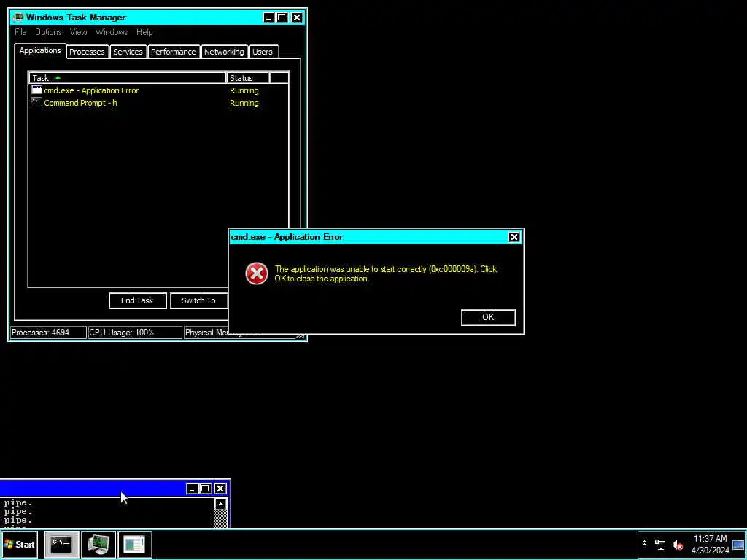The image size is (747, 560).
Task: Click the Command Prompt task row icon
Action: tap(36, 102)
